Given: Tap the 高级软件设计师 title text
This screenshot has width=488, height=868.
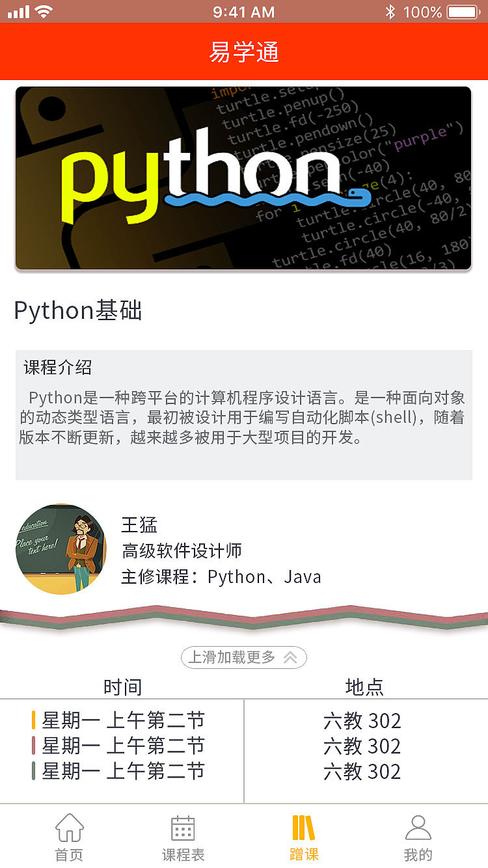Looking at the screenshot, I should point(182,551).
